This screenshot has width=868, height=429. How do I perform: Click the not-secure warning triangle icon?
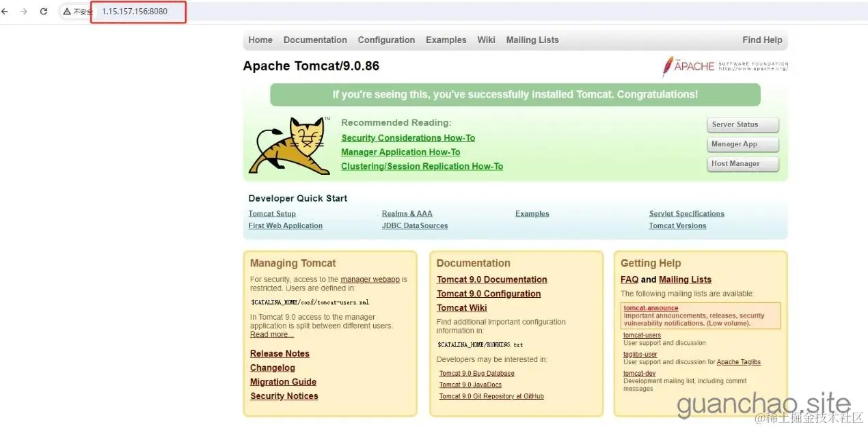point(67,12)
